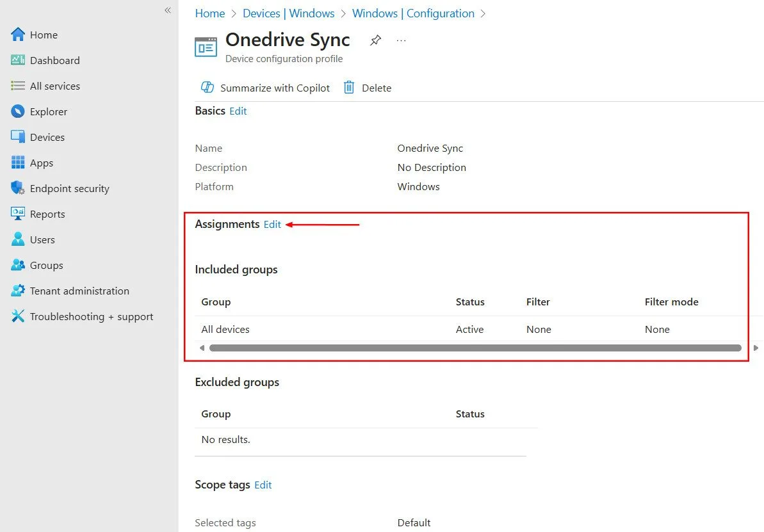Edit the Scope tags section
The image size is (764, 532).
coord(263,485)
